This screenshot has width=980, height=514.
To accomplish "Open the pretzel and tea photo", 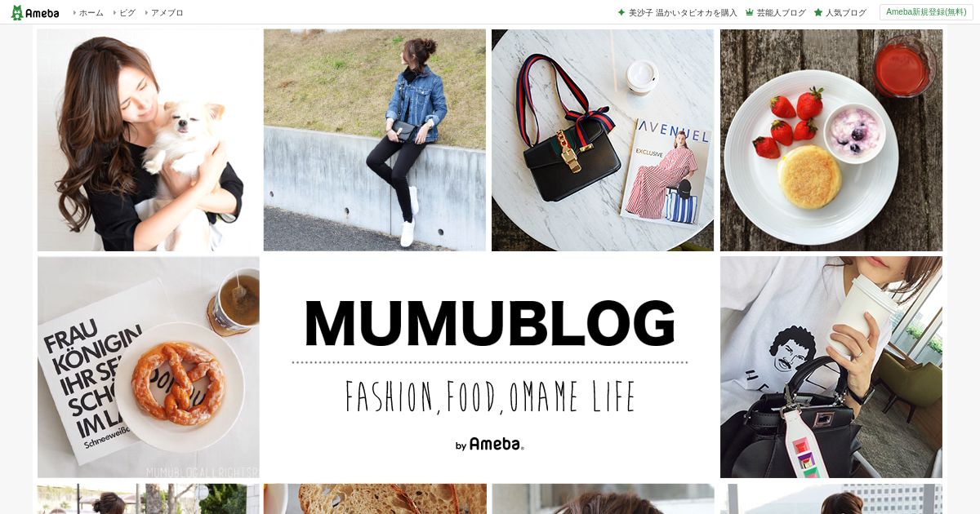I will pyautogui.click(x=149, y=367).
